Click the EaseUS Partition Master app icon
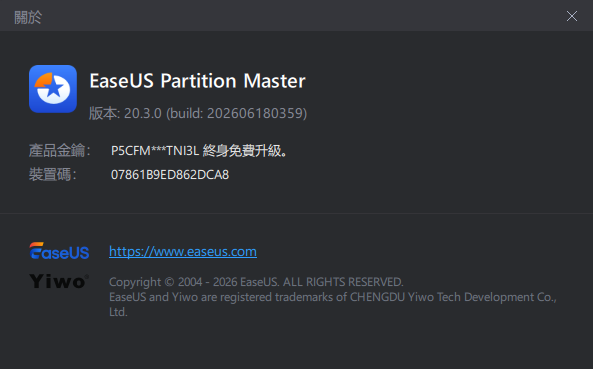 (x=53, y=89)
